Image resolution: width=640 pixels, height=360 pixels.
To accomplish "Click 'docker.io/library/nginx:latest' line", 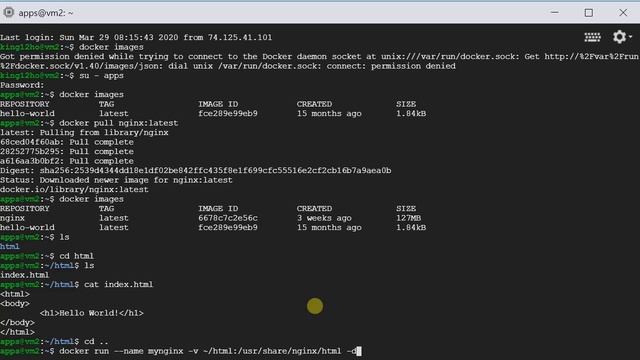I will [x=74, y=189].
